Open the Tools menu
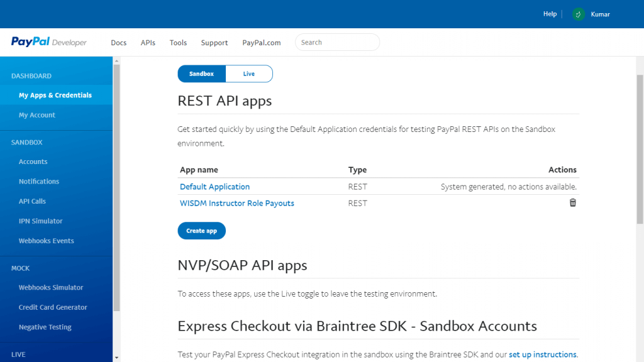Viewport: 644px width, 362px height. tap(178, 42)
